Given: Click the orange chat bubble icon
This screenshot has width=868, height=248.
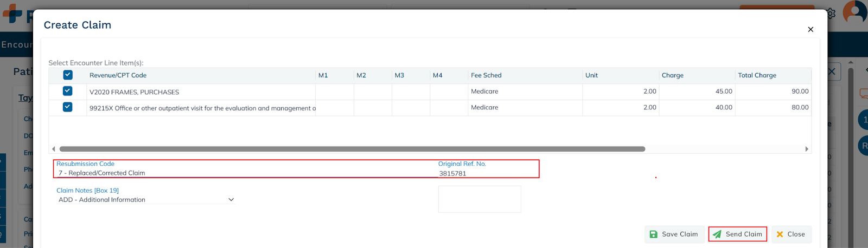Looking at the screenshot, I should 863,94.
